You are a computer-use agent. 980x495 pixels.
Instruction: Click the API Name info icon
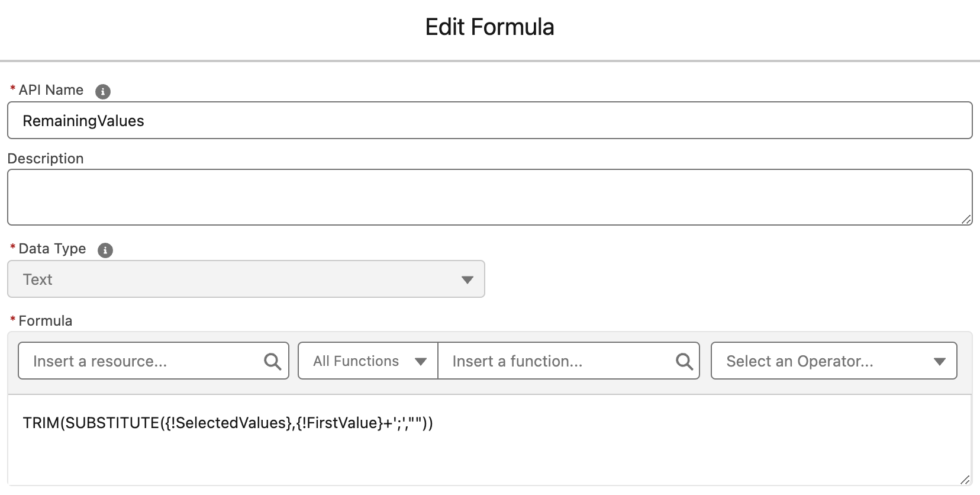point(102,90)
